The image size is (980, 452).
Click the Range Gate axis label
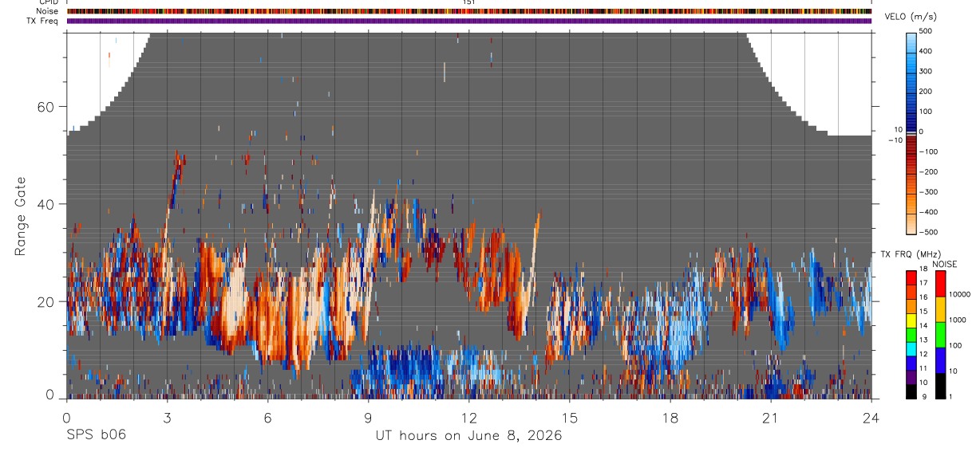pos(22,216)
